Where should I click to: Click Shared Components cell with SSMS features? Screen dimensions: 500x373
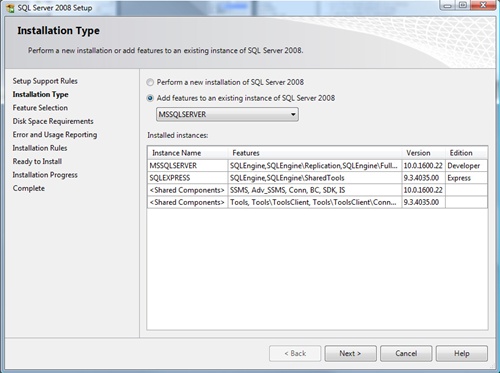[188, 190]
